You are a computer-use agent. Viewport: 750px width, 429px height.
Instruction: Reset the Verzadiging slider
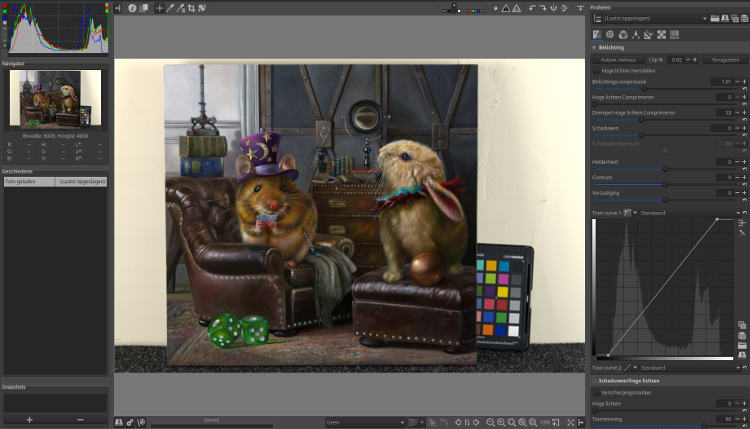pyautogui.click(x=744, y=199)
